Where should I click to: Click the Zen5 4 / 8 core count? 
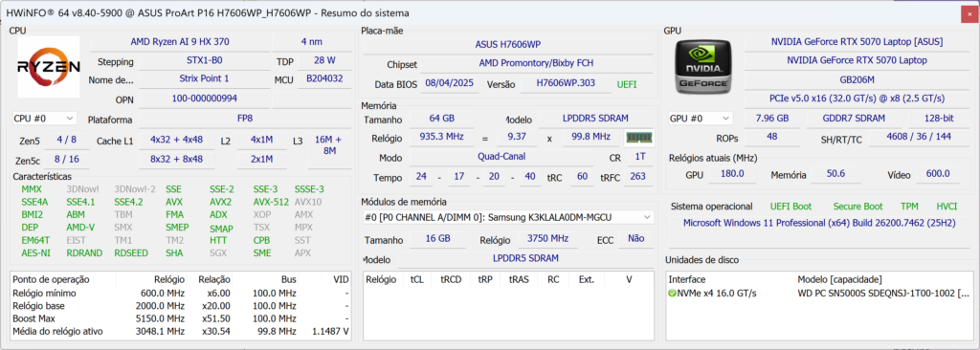pyautogui.click(x=67, y=140)
